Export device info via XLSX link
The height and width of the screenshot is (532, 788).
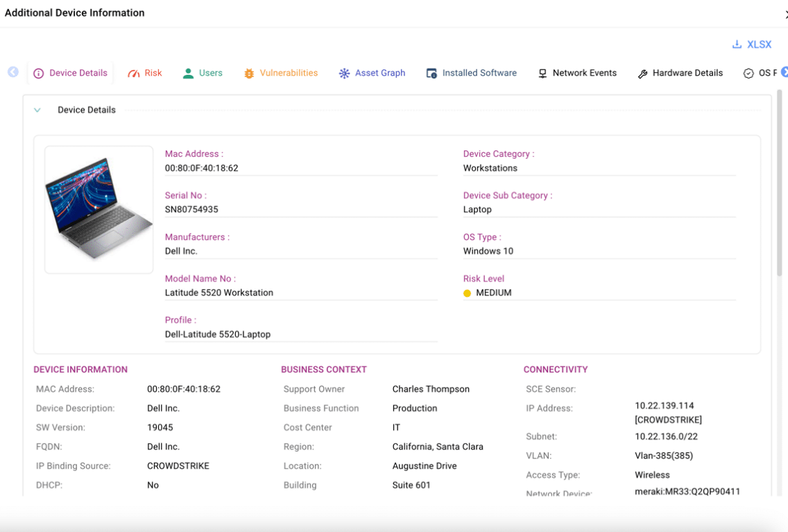[x=759, y=44]
